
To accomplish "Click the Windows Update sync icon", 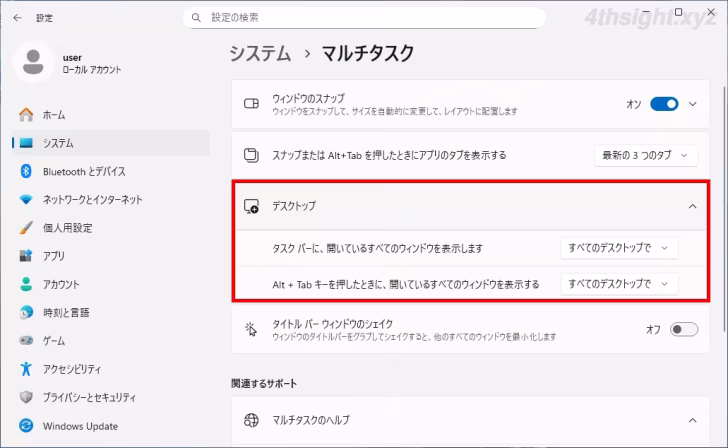I will click(x=26, y=426).
